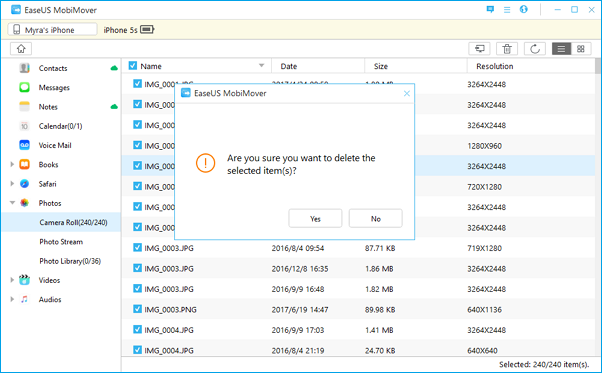Viewport: 602px width, 373px height.
Task: Uncheck IMG_0004.JPG dated 2016/9/9 17:03
Action: [x=137, y=329]
